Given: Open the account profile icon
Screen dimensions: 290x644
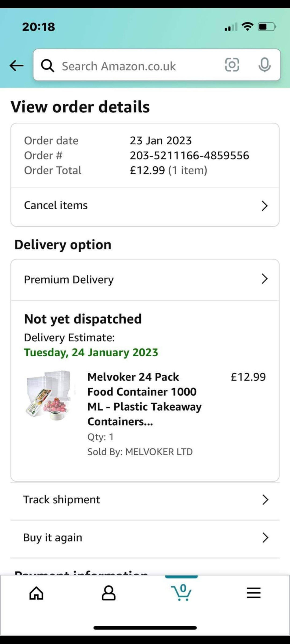Looking at the screenshot, I should coord(108,593).
